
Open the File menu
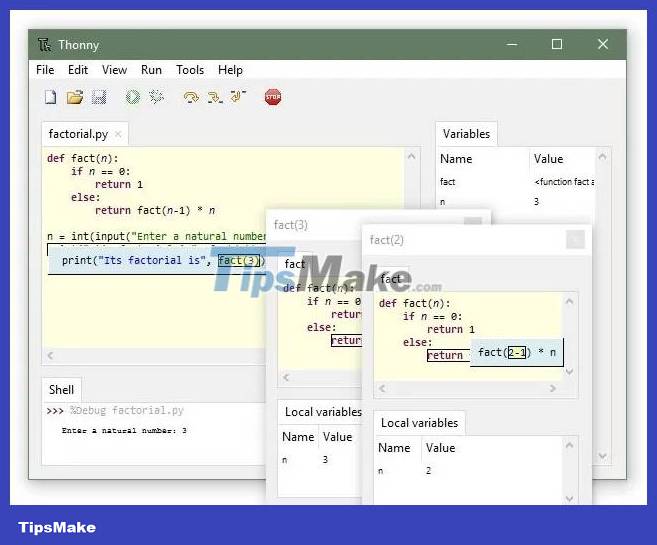tap(45, 70)
